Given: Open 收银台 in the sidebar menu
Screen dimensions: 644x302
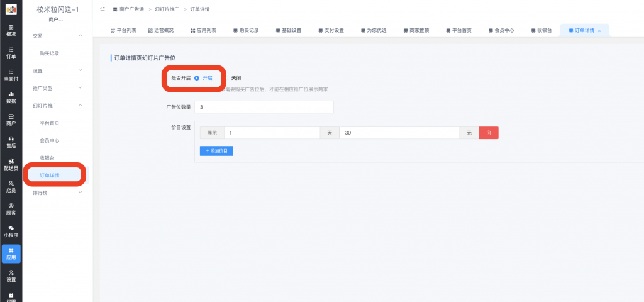Looking at the screenshot, I should tap(47, 158).
